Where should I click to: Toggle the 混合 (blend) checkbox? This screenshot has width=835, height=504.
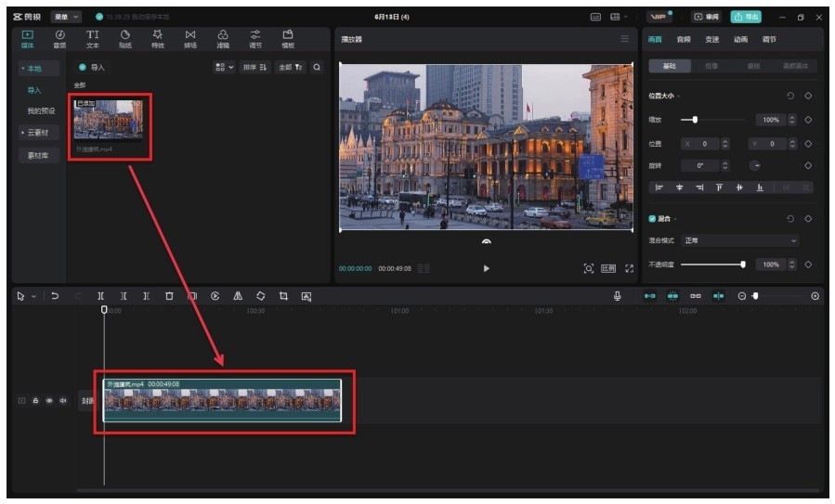coord(653,219)
